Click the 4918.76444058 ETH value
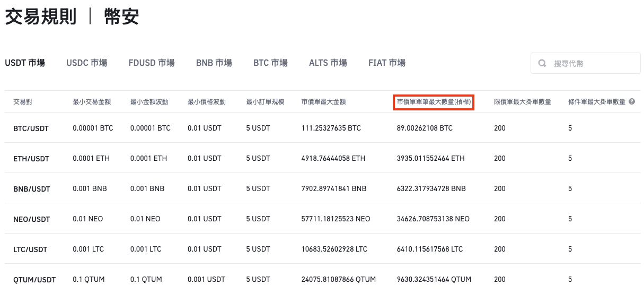 pos(333,158)
